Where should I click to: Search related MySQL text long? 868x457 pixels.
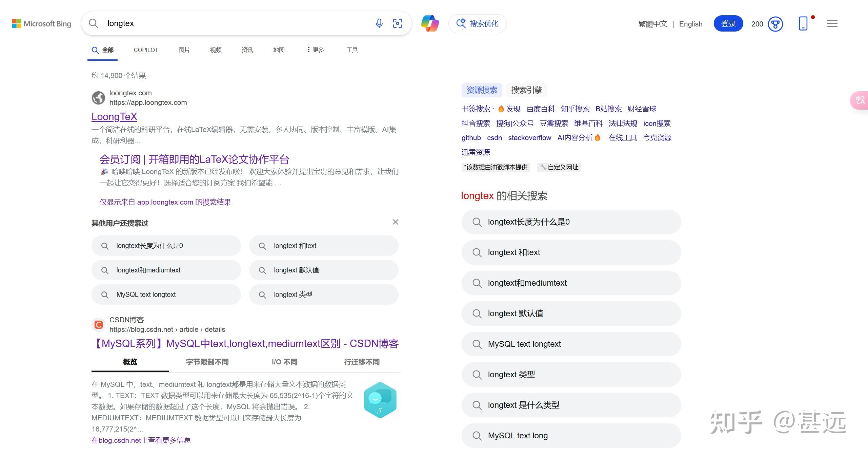tap(571, 436)
